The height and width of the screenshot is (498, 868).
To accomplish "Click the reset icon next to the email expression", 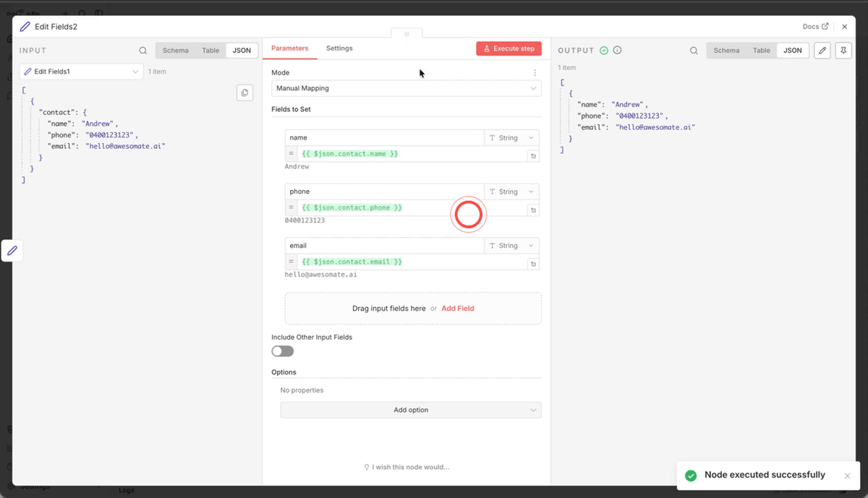I will 533,264.
